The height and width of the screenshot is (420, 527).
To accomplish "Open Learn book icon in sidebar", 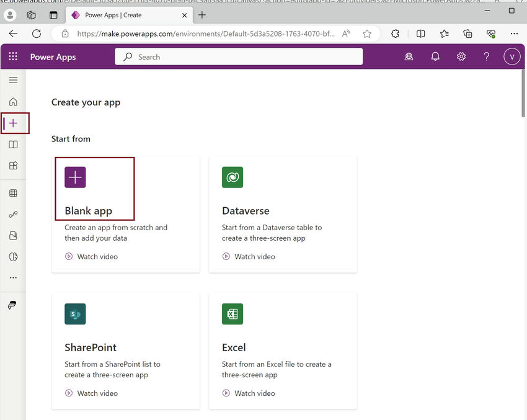I will click(x=13, y=145).
